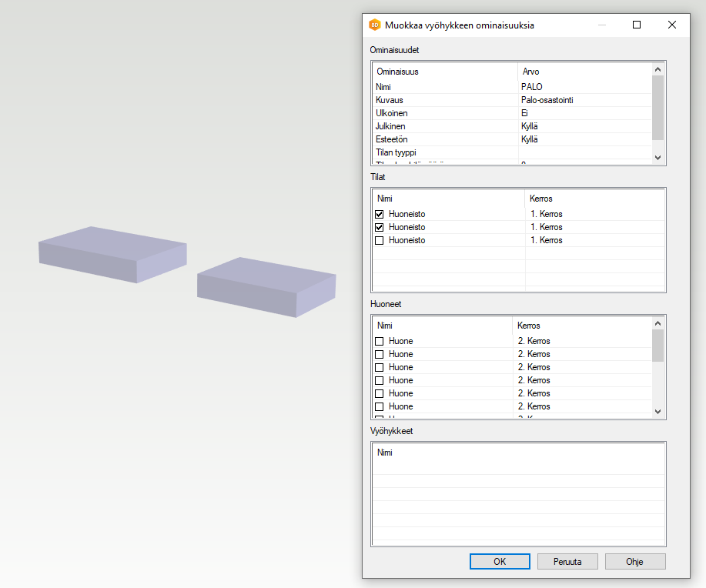The height and width of the screenshot is (588, 706).
Task: Maximize the zone properties dialog window
Action: pyautogui.click(x=637, y=25)
